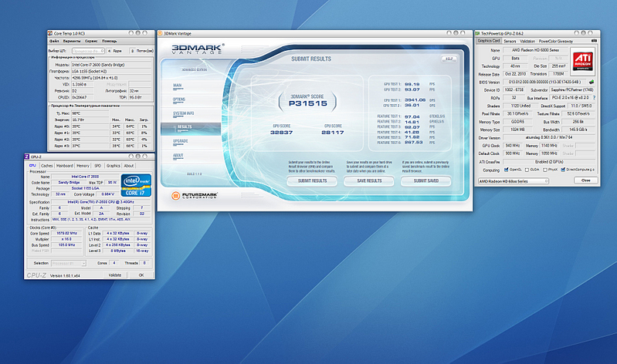Viewport: 617px width, 364px height.
Task: Click the Futuremark Corporation logo
Action: tap(195, 195)
